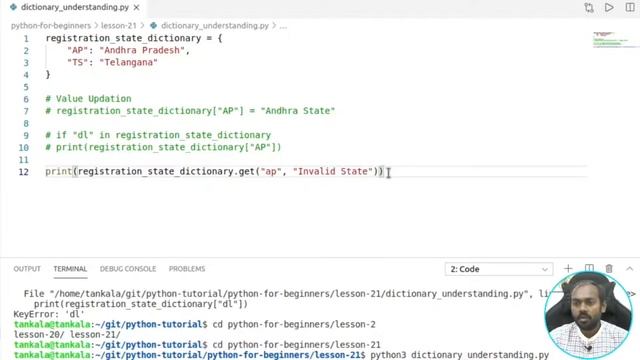Screen dimensions: 640x360
Task: Click the text "Andhra Pradesh" on line 2
Action: (x=142, y=50)
